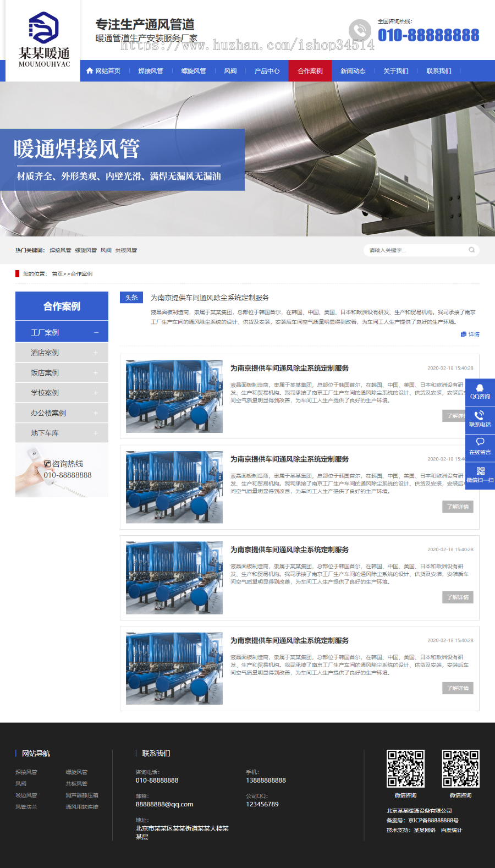Image resolution: width=495 pixels, height=868 pixels.
Task: Click the first footer 微信咨询 QR code
Action: point(405,768)
